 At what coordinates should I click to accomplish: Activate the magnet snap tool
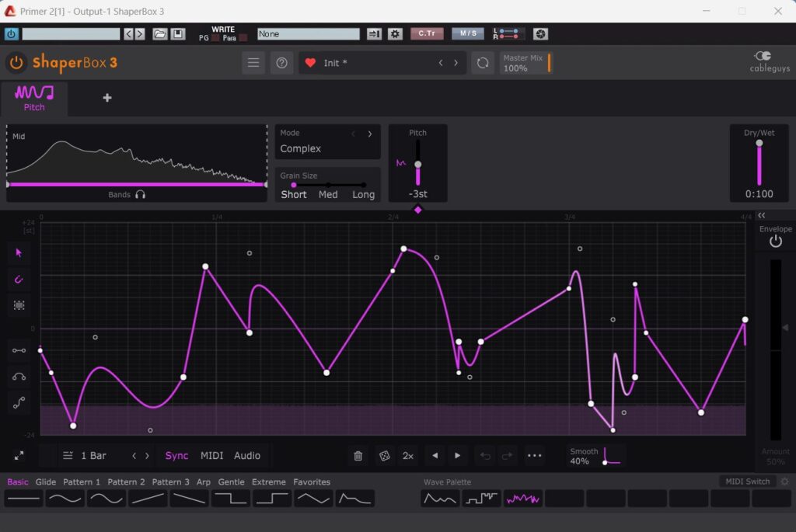pos(19,279)
